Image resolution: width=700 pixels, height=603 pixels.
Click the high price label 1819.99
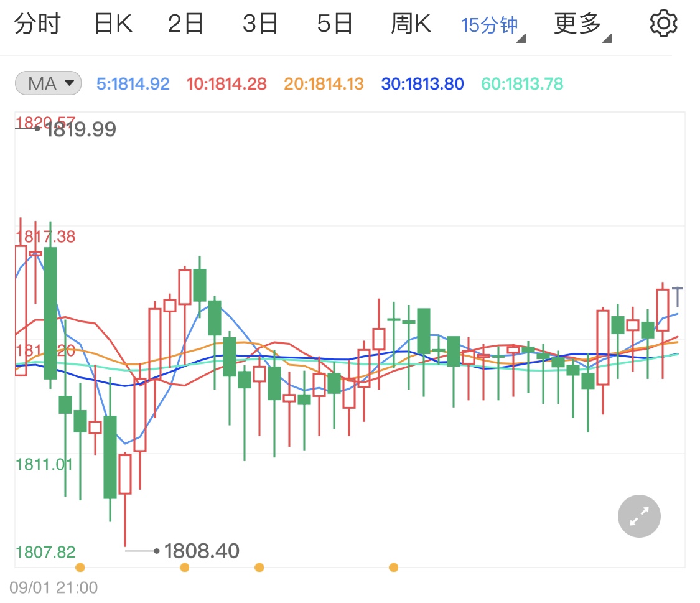point(81,129)
